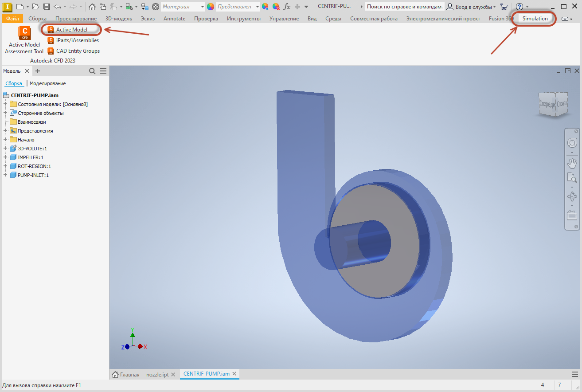Click iParts/iAssemblies CFD button
Image resolution: width=582 pixels, height=392 pixels.
pos(73,40)
